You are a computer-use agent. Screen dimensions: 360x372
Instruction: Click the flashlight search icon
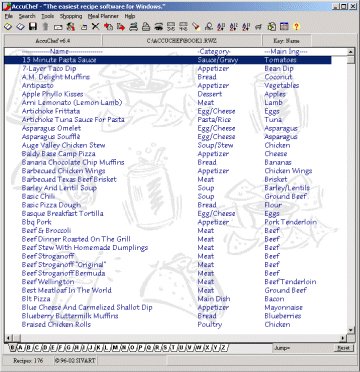(x=196, y=27)
